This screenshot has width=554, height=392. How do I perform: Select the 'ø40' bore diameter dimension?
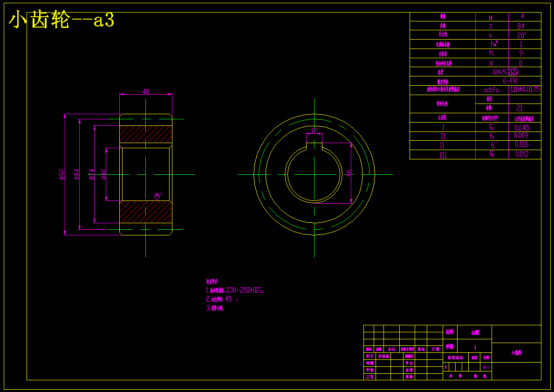tap(104, 175)
